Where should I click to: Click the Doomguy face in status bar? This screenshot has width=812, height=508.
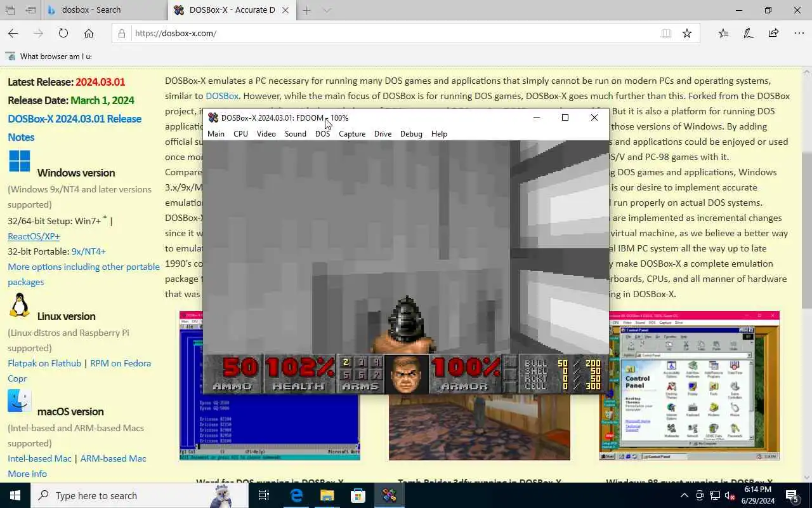(x=406, y=375)
